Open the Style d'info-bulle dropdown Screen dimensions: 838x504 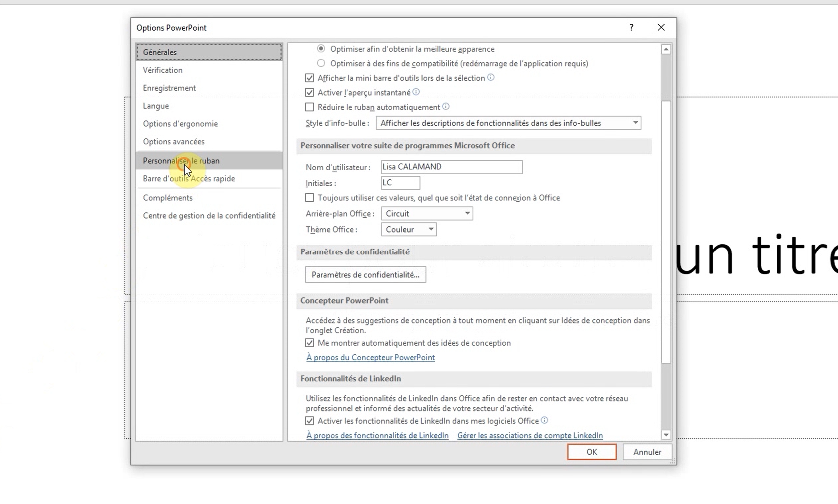[508, 123]
